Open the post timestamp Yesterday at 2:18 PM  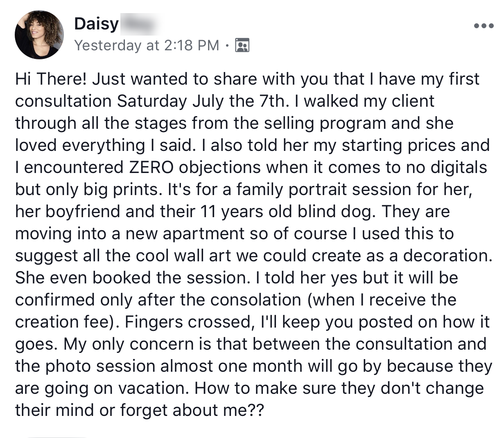pyautogui.click(x=147, y=45)
